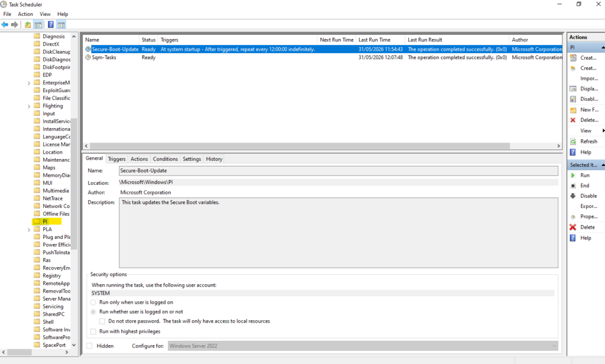This screenshot has width=605, height=364.
Task: Run the selected task with the green arrow
Action: pyautogui.click(x=573, y=175)
